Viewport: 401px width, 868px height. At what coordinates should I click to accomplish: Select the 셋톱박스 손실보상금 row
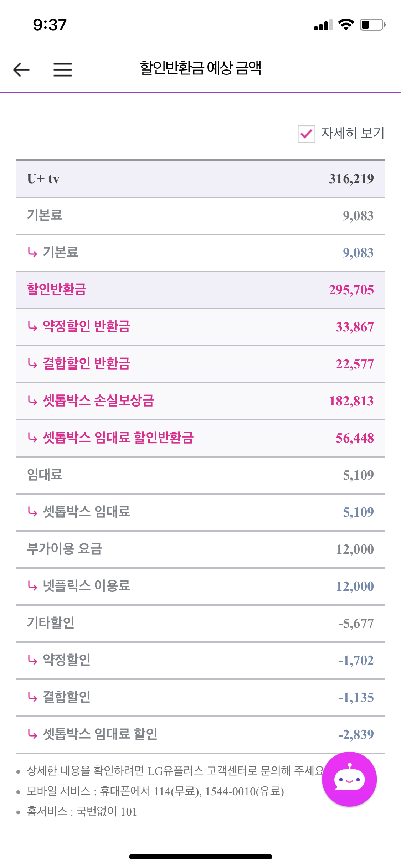[200, 401]
